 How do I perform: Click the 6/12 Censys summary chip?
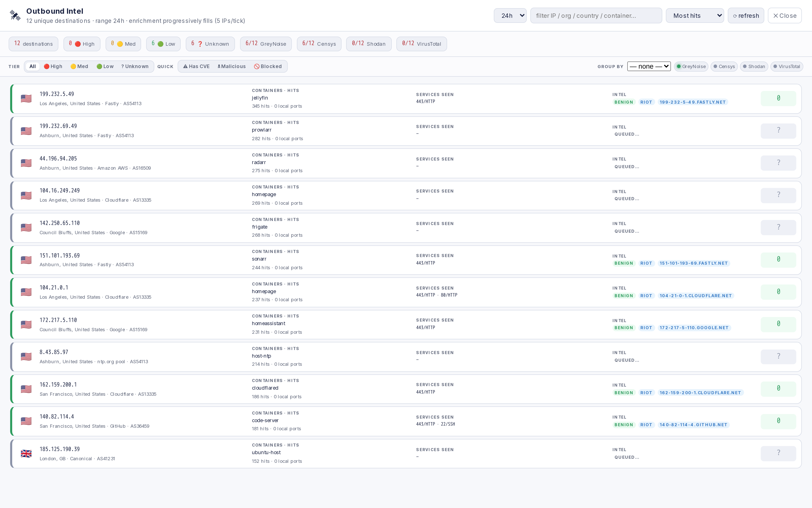[319, 44]
